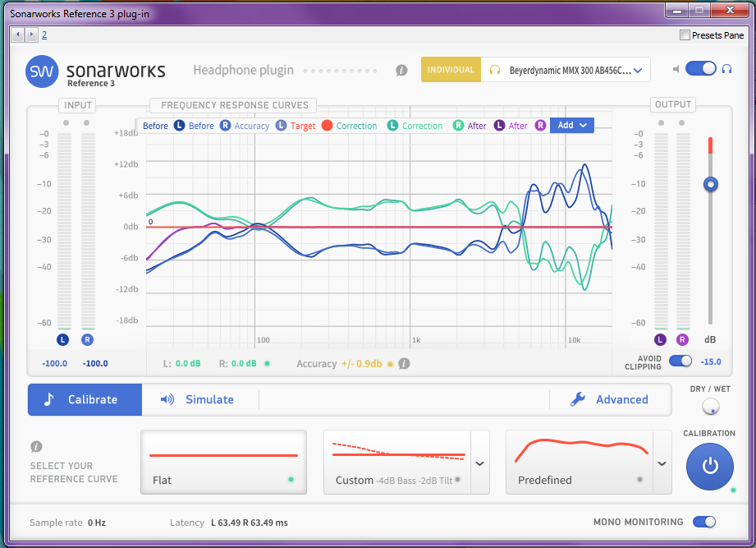Click the music note icon on Calibrate
Image resolution: width=756 pixels, height=548 pixels.
tap(48, 399)
